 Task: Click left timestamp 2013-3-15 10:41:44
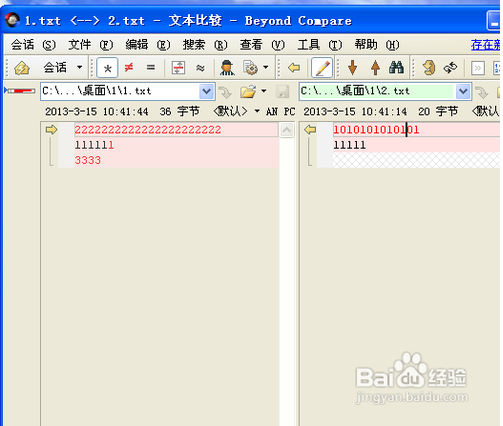tap(97, 111)
